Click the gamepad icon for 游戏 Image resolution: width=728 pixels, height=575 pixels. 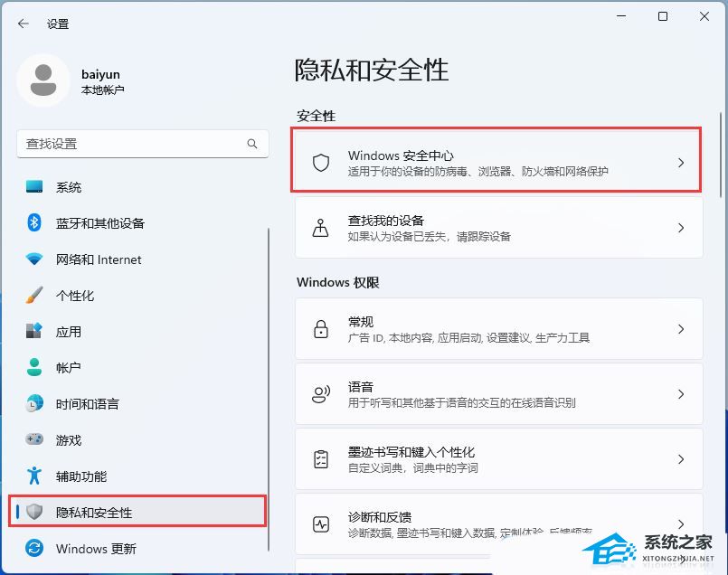(x=34, y=440)
